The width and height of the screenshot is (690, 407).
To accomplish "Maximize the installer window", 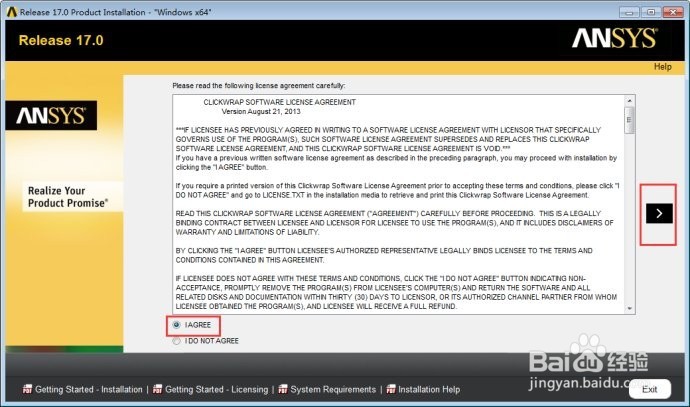I will [x=651, y=12].
